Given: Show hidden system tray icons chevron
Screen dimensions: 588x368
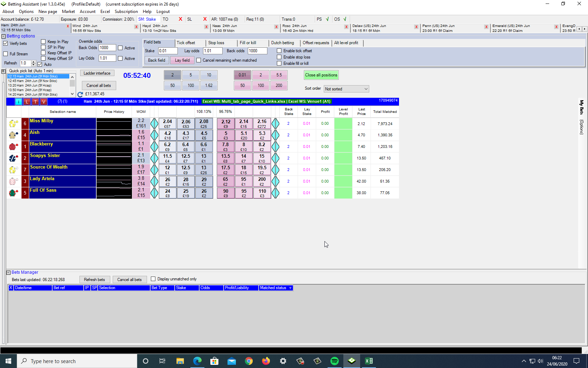Looking at the screenshot, I should [524, 361].
